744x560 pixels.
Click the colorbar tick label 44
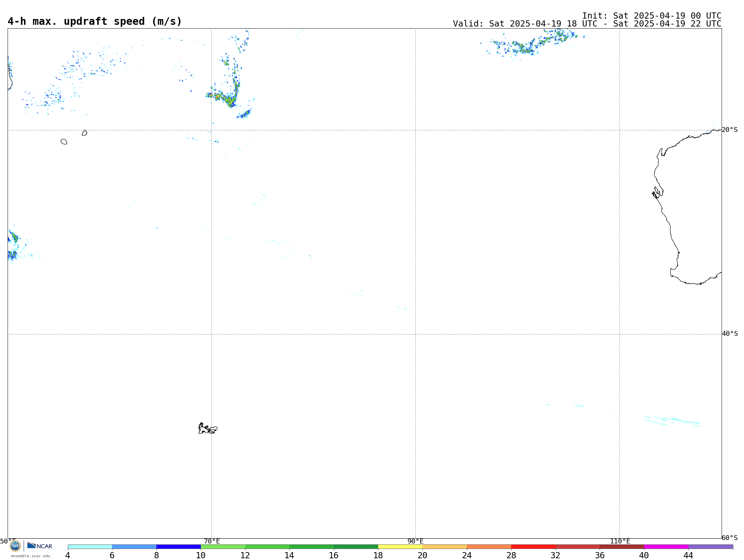[689, 555]
